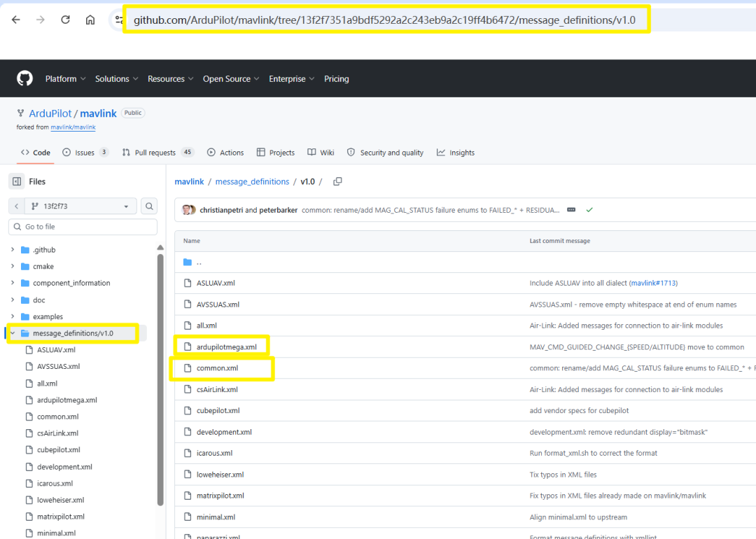Expand the Platform navigation menu

tap(65, 78)
